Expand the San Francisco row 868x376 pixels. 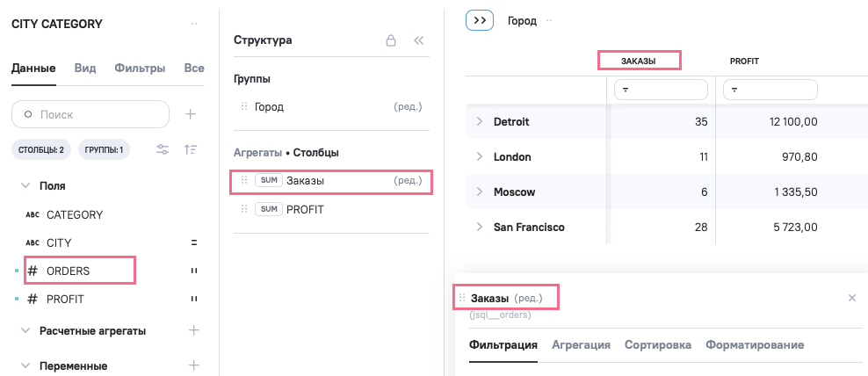[x=480, y=227]
